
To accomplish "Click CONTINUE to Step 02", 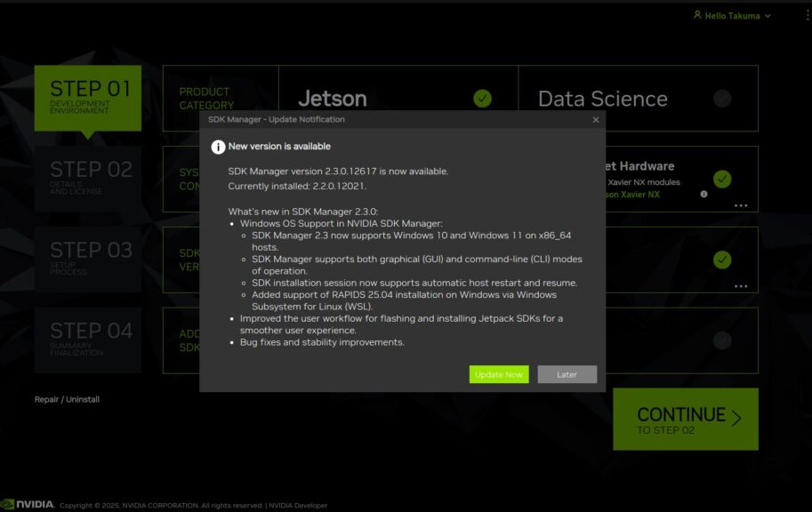I will click(x=686, y=420).
